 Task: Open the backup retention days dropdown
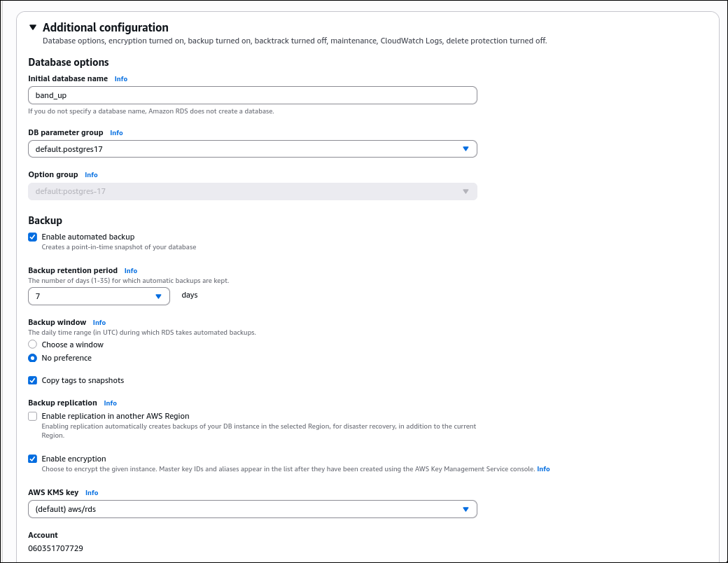(99, 296)
